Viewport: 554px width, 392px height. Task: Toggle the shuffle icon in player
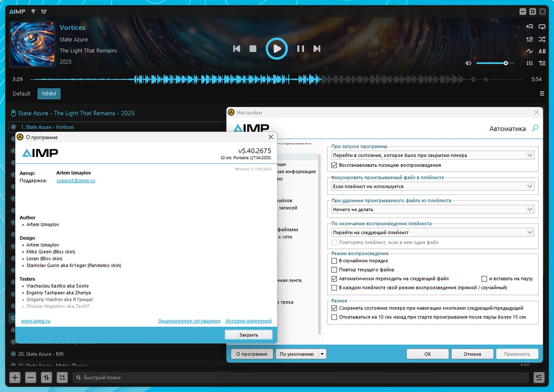(x=542, y=39)
